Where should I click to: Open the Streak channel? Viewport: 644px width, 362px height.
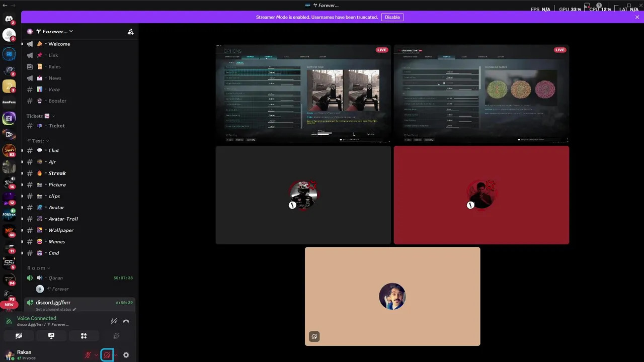(79, 173)
